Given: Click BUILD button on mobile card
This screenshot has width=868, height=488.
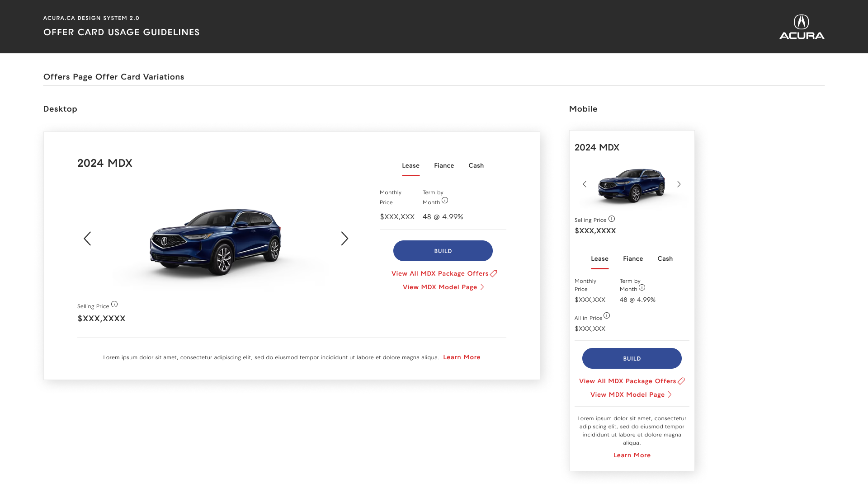Looking at the screenshot, I should pyautogui.click(x=632, y=358).
